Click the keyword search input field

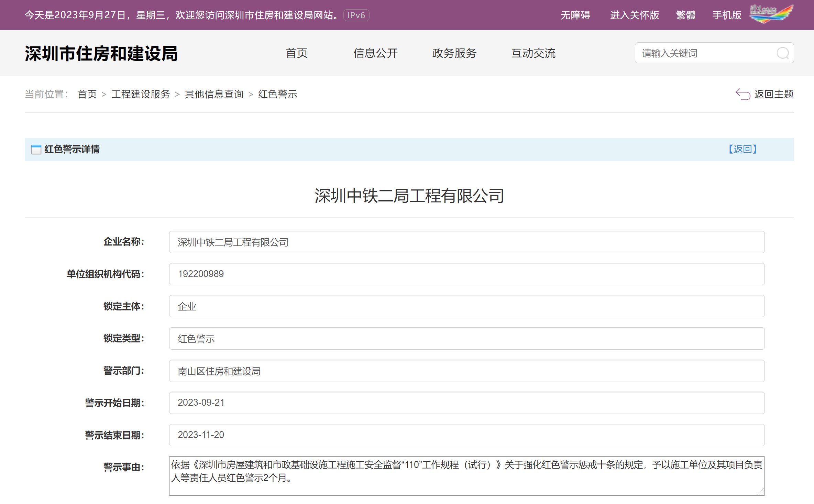point(705,53)
